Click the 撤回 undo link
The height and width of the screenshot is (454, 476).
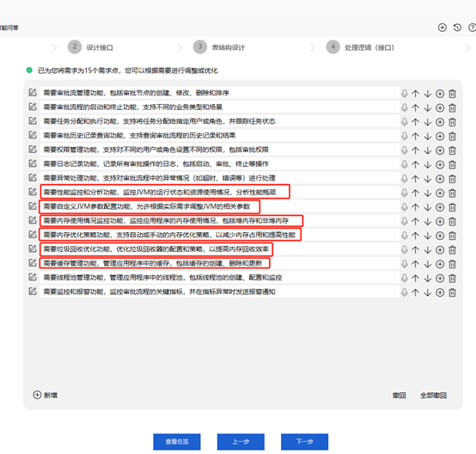(x=399, y=396)
